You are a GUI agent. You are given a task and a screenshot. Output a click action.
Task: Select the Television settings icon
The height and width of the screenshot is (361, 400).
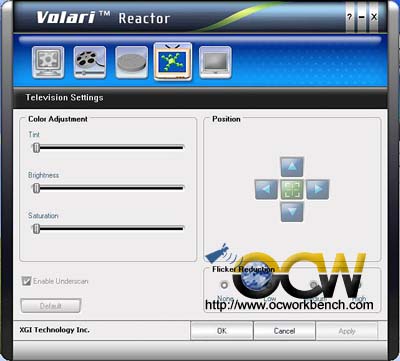click(173, 62)
